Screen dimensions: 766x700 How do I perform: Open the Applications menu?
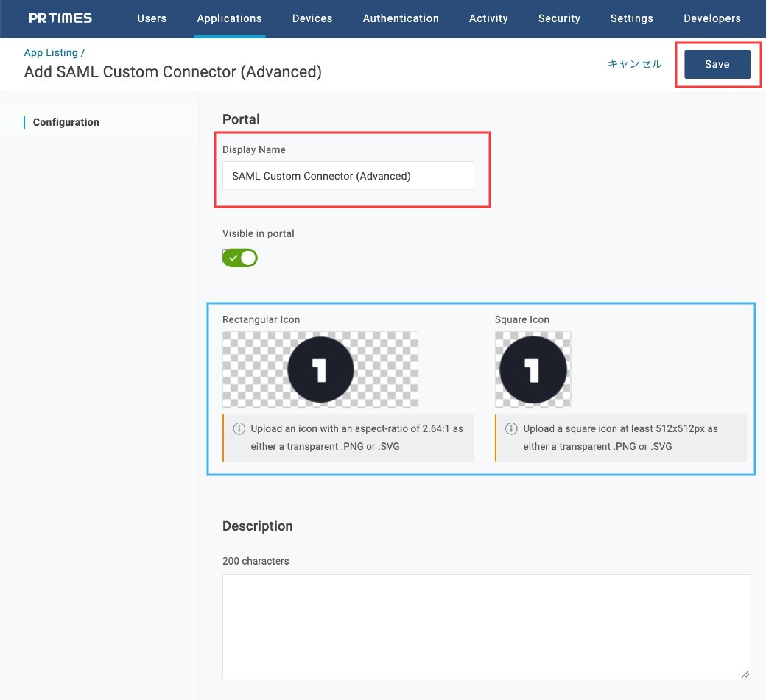(x=229, y=18)
